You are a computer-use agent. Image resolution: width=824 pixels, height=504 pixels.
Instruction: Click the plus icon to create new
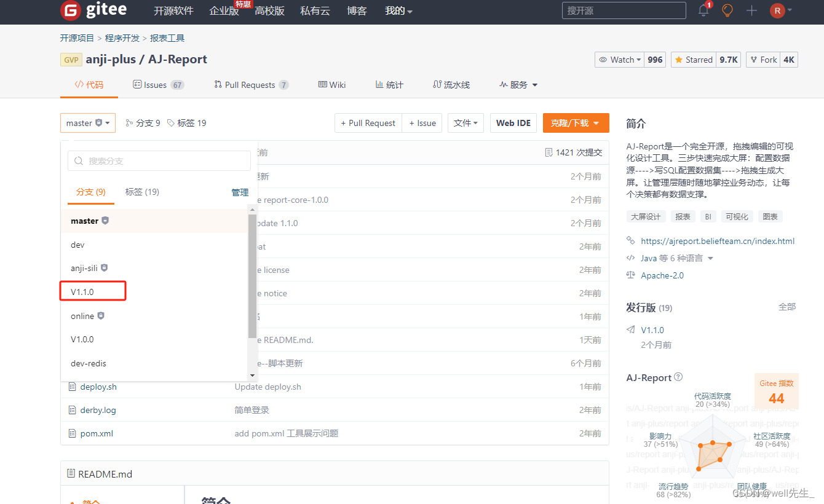(751, 10)
